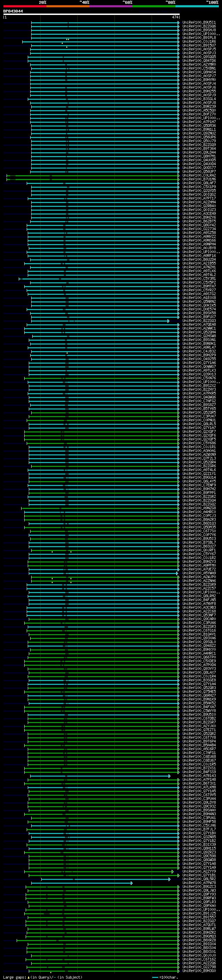The image size is (222, 980).
Task: Click the end position marker 474
Action: click(175, 17)
